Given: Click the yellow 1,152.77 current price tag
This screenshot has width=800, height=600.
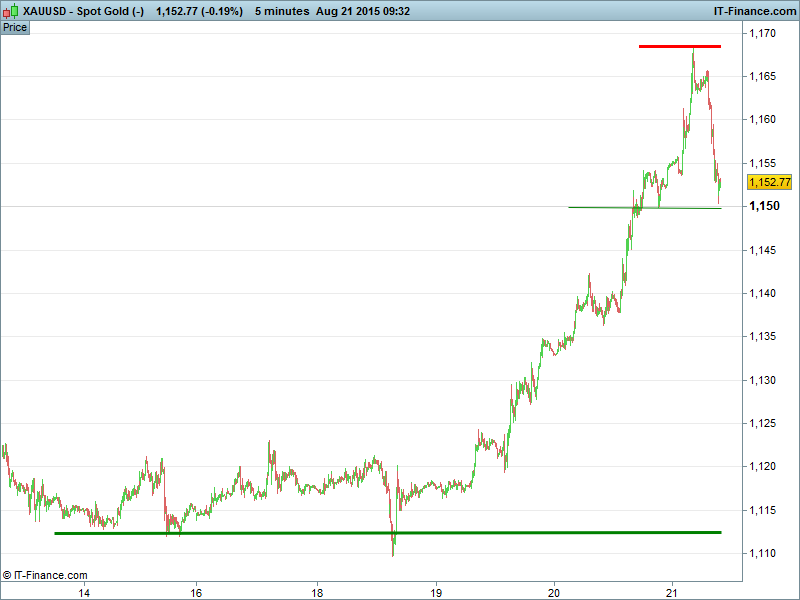Looking at the screenshot, I should (x=769, y=182).
